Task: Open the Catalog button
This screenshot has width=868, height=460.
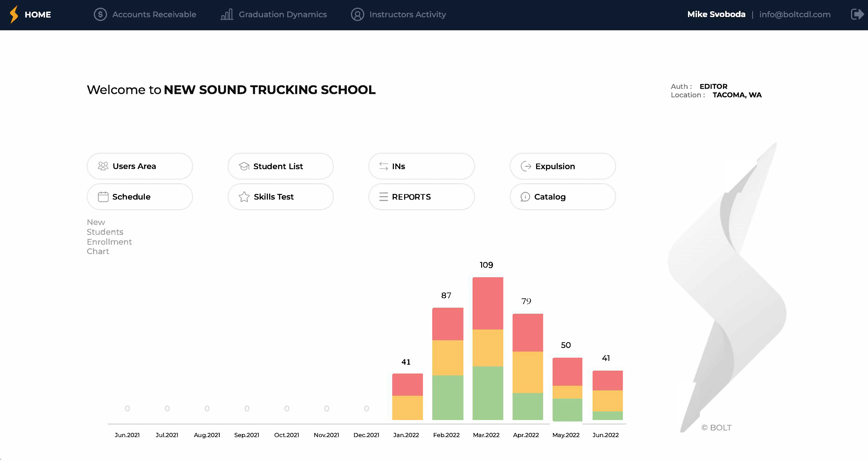Action: pyautogui.click(x=562, y=197)
